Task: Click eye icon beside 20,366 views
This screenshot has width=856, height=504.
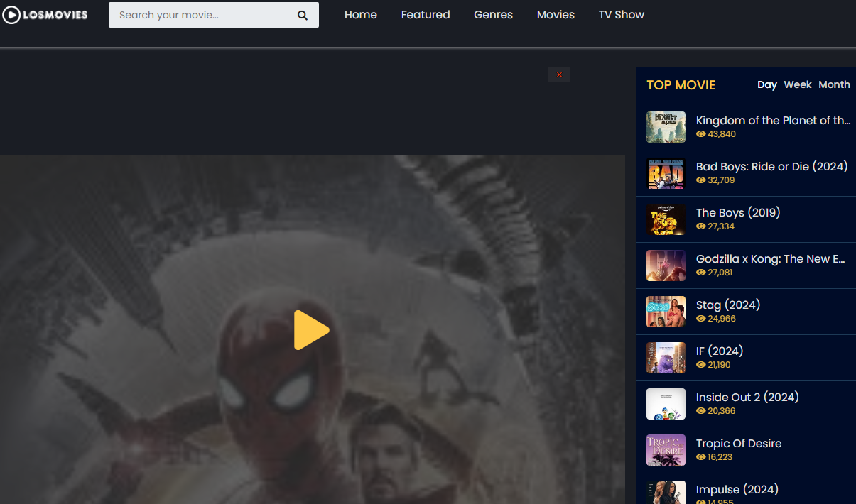Action: coord(701,411)
